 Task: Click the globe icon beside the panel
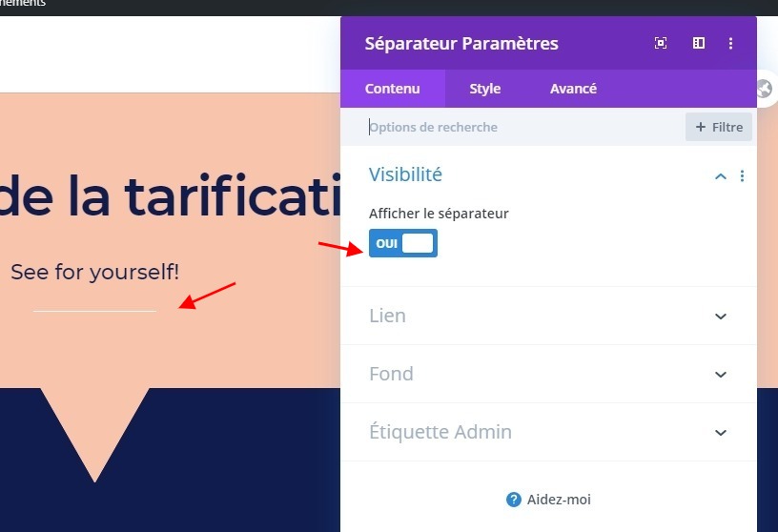click(x=765, y=90)
